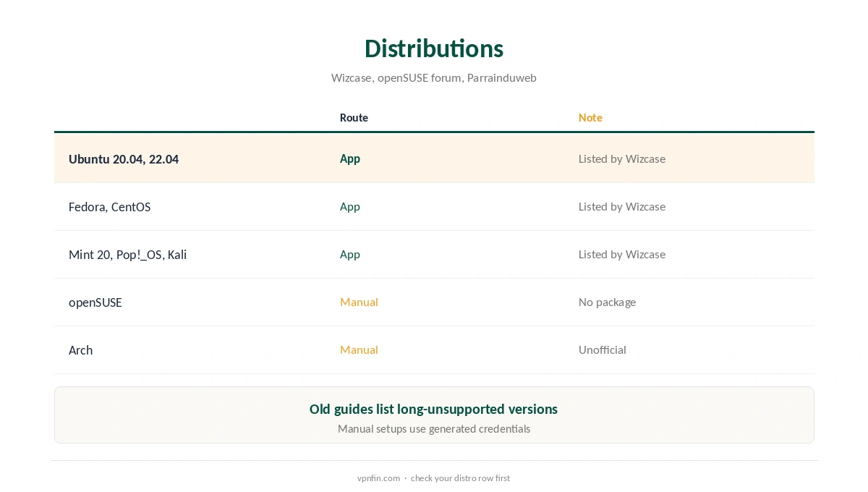
Task: Click App in the Ubuntu row
Action: coord(350,158)
